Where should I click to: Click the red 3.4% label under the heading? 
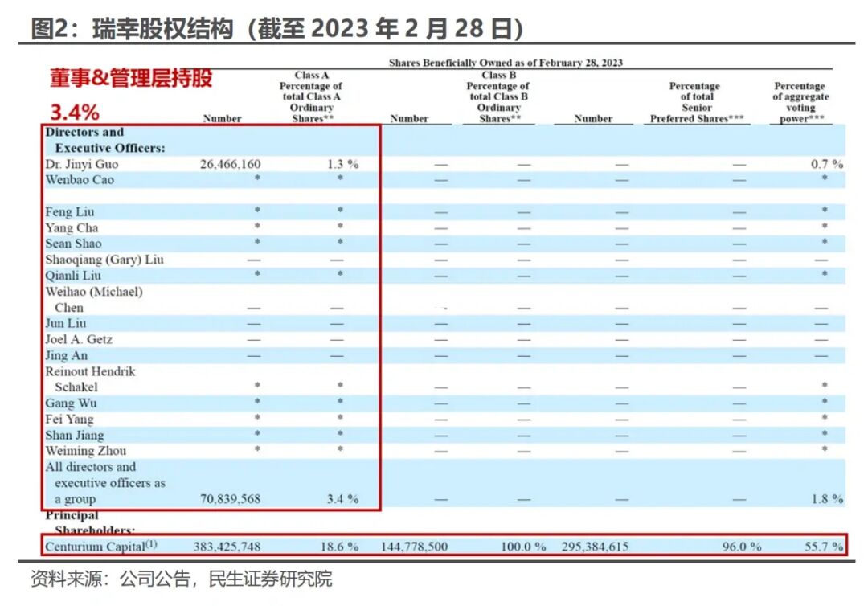coord(75,113)
